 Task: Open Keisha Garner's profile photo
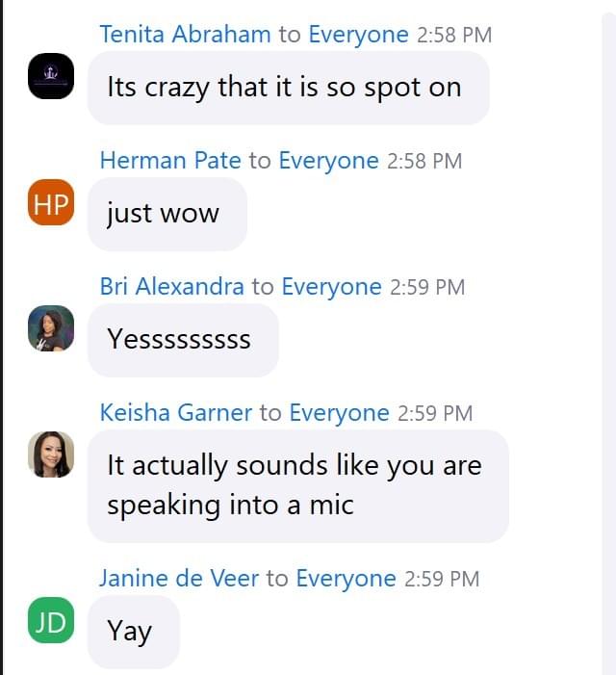point(51,454)
